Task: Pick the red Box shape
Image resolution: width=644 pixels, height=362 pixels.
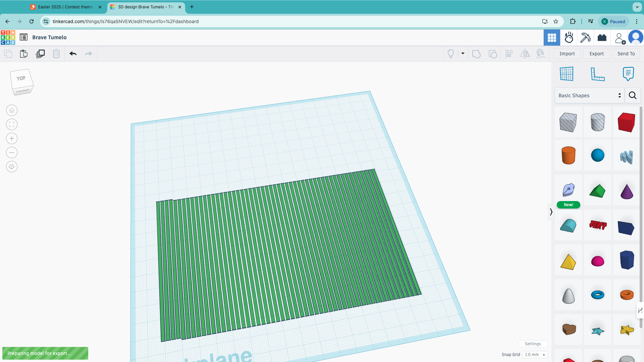Action: (626, 122)
